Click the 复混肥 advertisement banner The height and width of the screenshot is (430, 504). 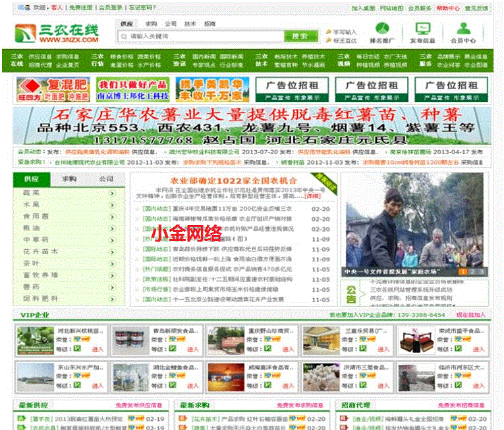coord(52,90)
